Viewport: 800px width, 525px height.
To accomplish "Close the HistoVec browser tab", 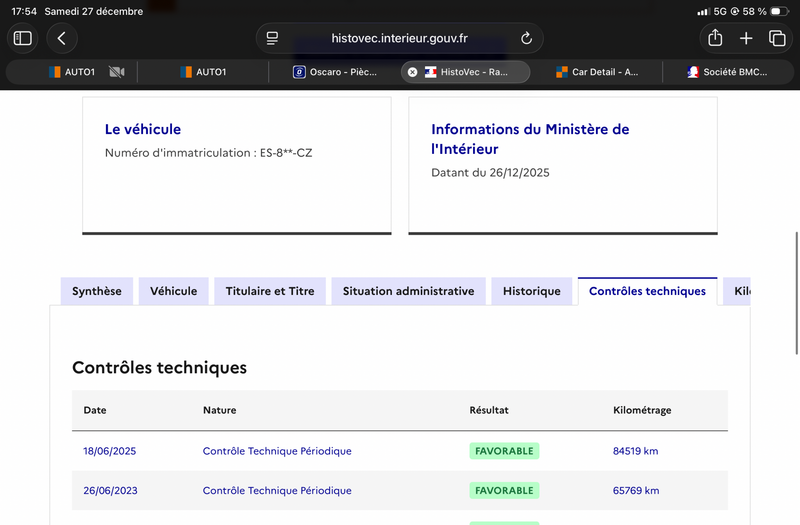I will pos(412,72).
